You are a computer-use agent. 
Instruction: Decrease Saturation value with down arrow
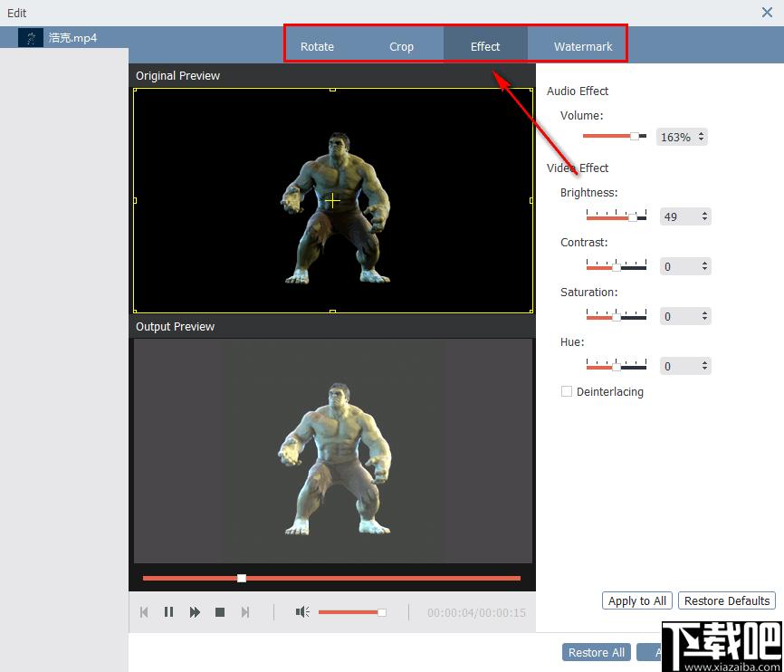tap(704, 319)
